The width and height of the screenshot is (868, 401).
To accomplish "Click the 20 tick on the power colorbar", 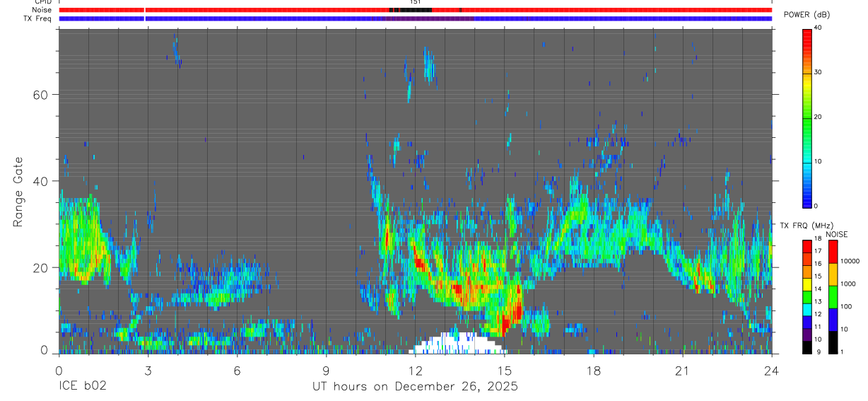I will coord(817,117).
